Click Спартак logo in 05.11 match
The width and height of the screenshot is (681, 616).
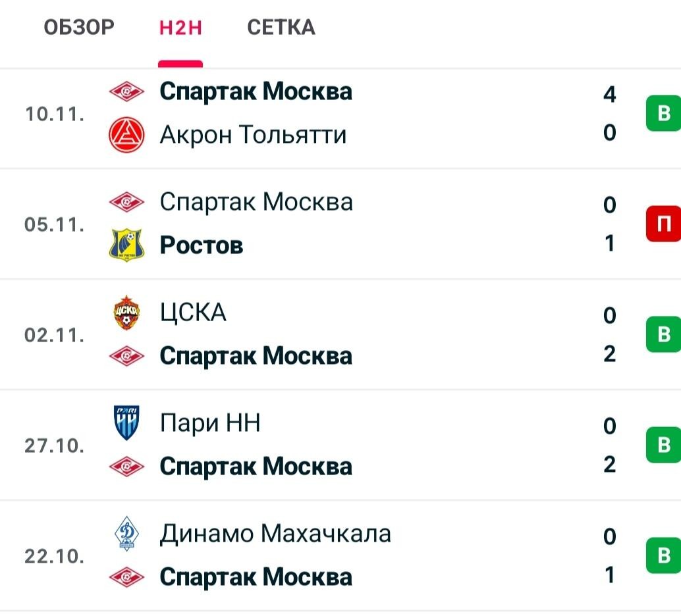[126, 202]
